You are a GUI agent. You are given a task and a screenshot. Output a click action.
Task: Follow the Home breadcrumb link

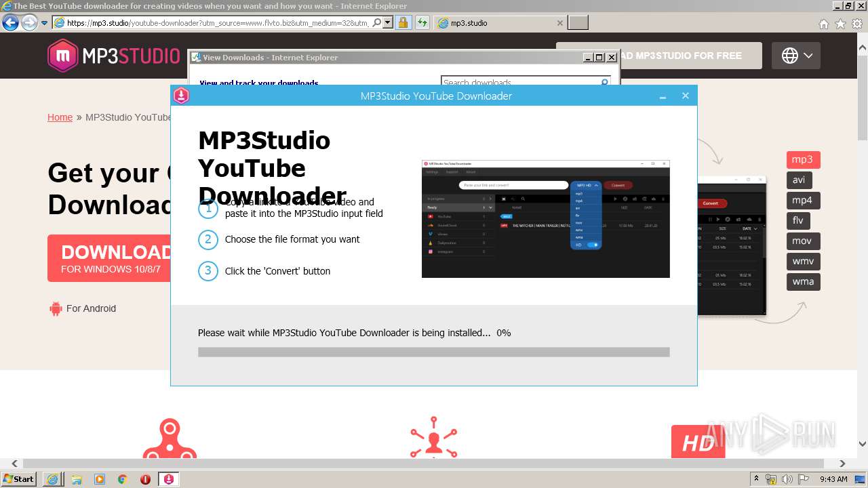click(x=60, y=117)
